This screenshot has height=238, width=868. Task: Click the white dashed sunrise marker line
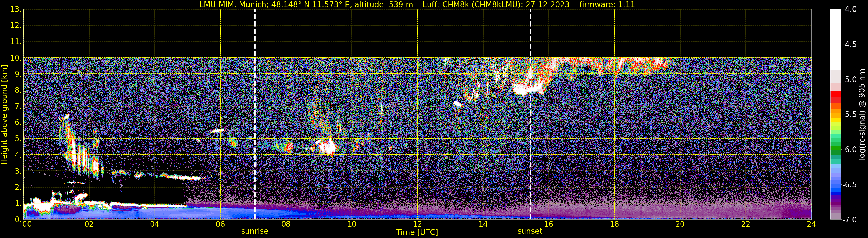(255, 114)
